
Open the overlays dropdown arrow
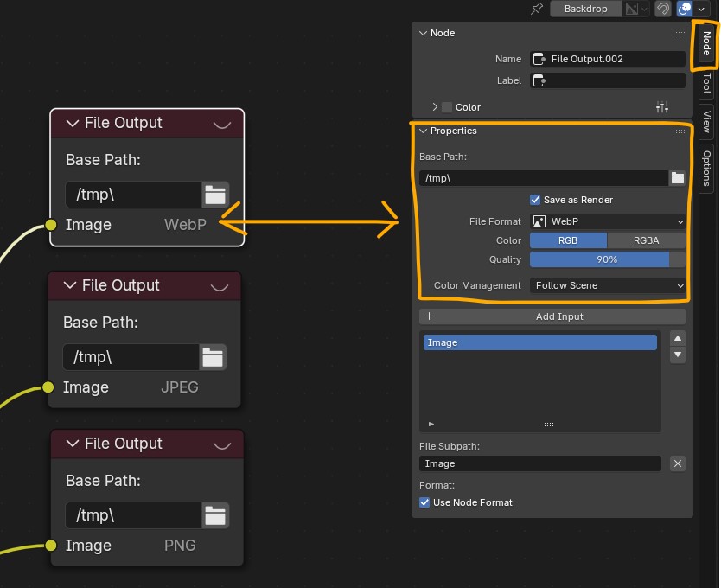coord(701,9)
